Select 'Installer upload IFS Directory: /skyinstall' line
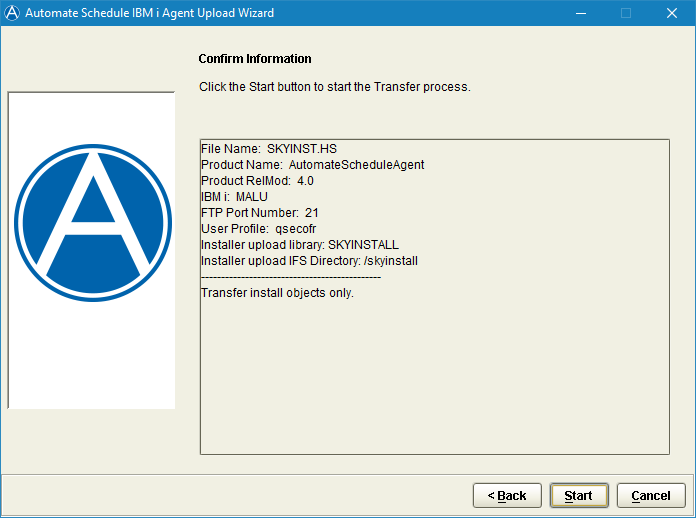The height and width of the screenshot is (518, 696). 309,261
